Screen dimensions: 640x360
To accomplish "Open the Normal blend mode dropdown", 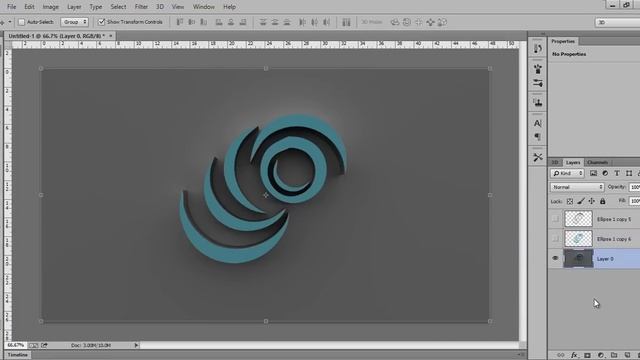I will click(x=577, y=187).
